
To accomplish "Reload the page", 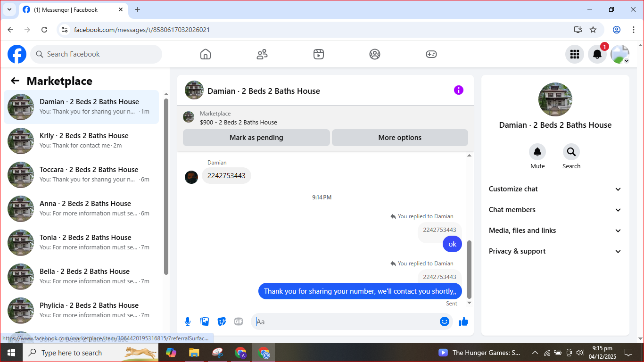I will pos(44,30).
